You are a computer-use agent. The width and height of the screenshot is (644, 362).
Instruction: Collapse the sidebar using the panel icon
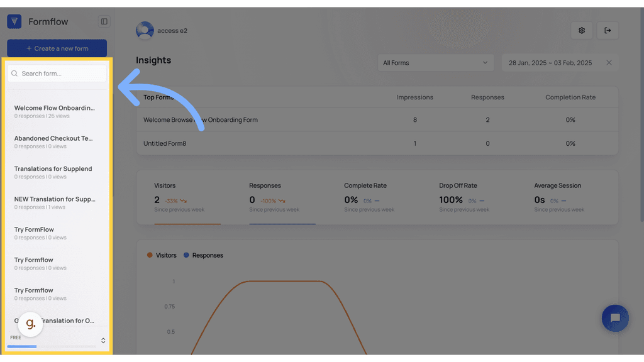pyautogui.click(x=104, y=21)
